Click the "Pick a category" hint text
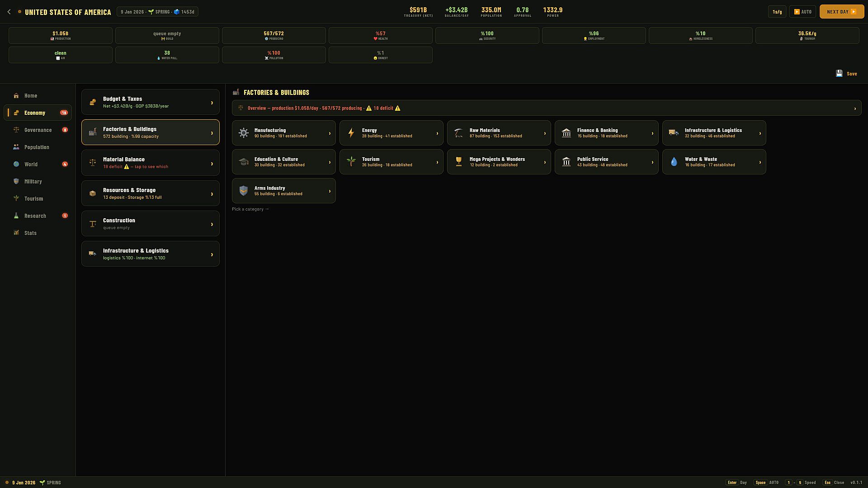This screenshot has height=488, width=868. coord(250,209)
